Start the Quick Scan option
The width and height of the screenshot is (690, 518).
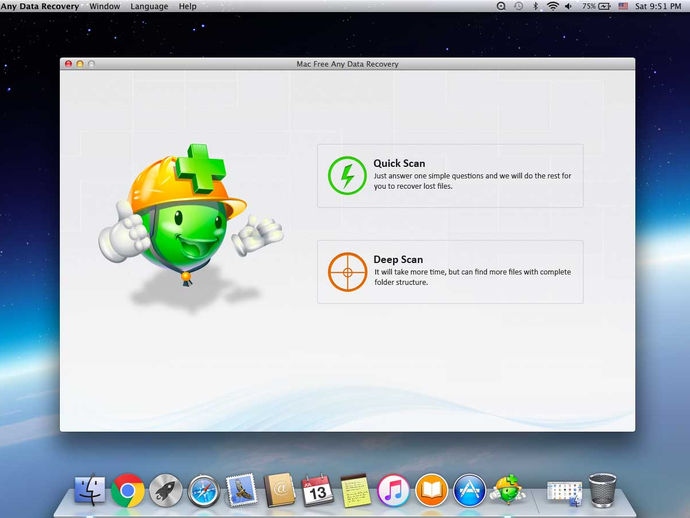[450, 176]
